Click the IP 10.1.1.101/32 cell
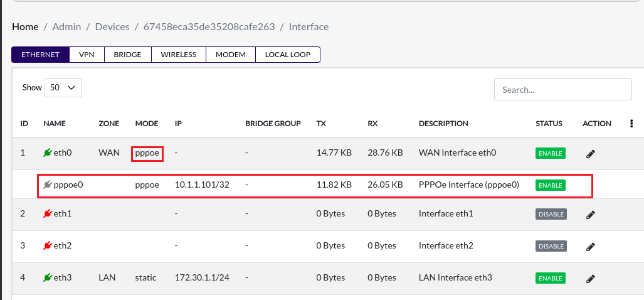 pyautogui.click(x=202, y=185)
